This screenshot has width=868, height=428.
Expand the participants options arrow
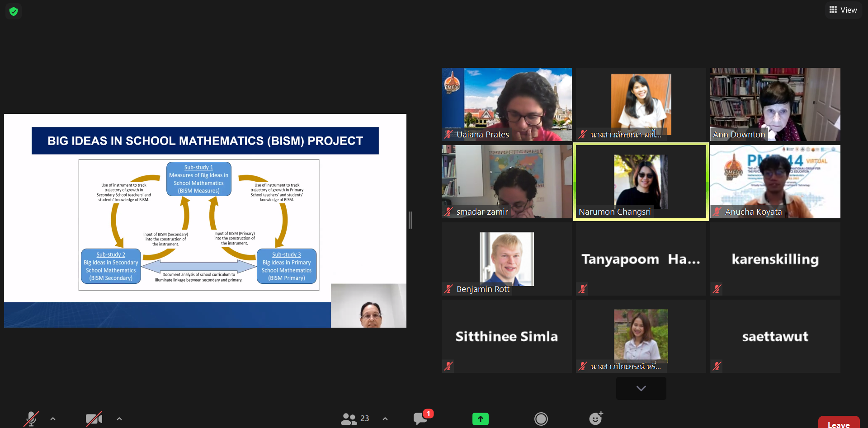click(x=385, y=419)
